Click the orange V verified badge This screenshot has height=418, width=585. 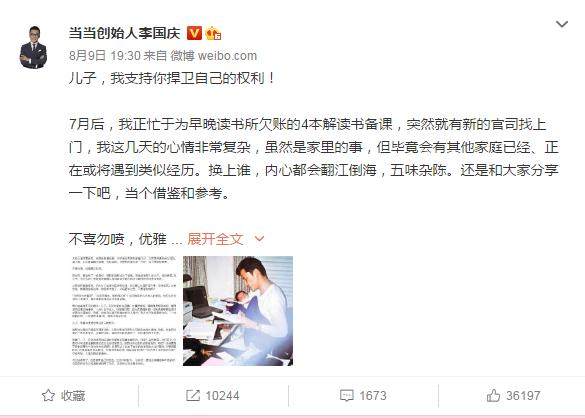tap(194, 33)
